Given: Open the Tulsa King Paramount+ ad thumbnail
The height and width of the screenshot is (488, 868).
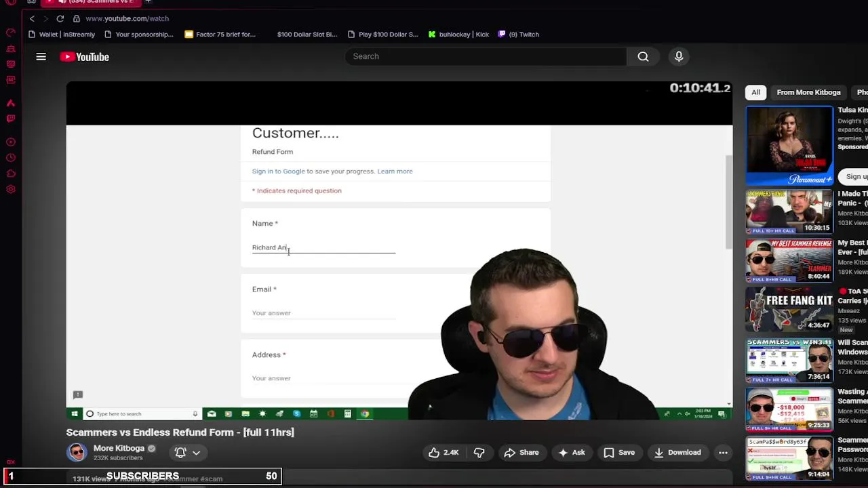Looking at the screenshot, I should (789, 145).
